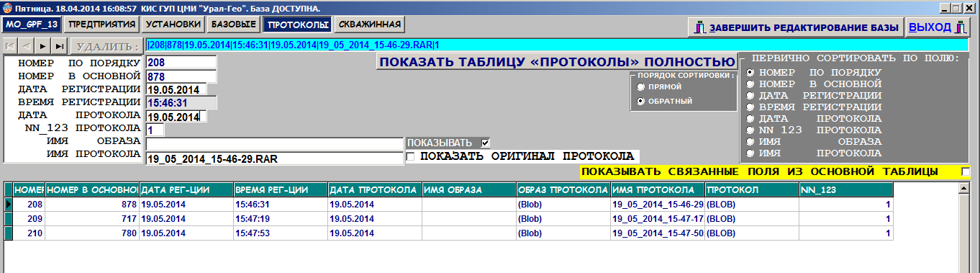Sort by ИМЯ ОБРАЗА radio
The width and height of the screenshot is (980, 273).
point(751,142)
